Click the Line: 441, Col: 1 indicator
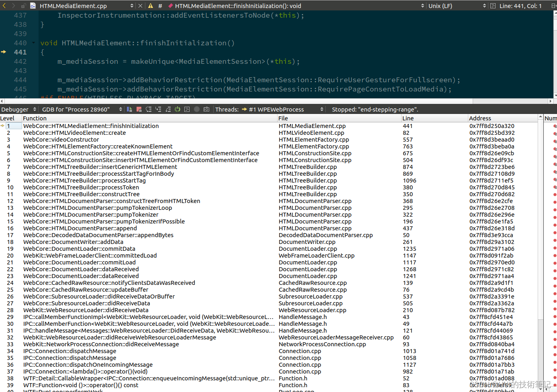Viewport: 557px width, 392px height. [520, 6]
